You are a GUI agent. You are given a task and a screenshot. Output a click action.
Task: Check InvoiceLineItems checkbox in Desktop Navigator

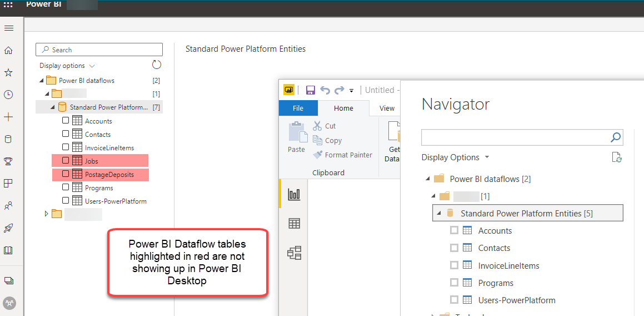click(454, 265)
